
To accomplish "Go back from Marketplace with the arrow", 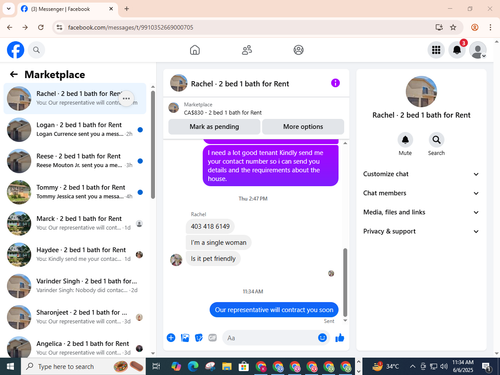I will [x=14, y=74].
